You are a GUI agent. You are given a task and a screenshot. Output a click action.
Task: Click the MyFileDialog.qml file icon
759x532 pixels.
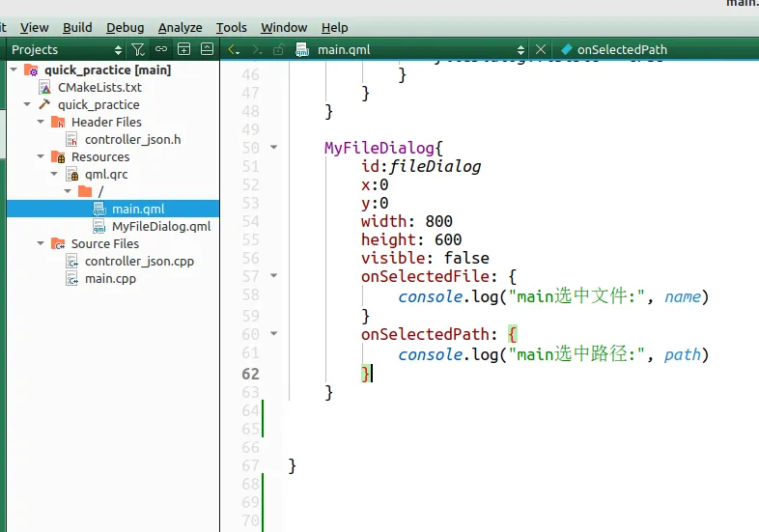(x=99, y=227)
